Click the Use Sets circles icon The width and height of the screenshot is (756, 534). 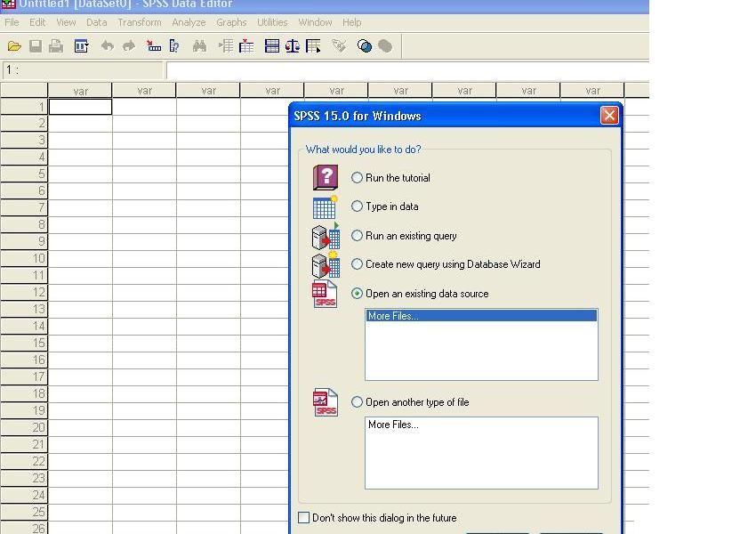[365, 46]
